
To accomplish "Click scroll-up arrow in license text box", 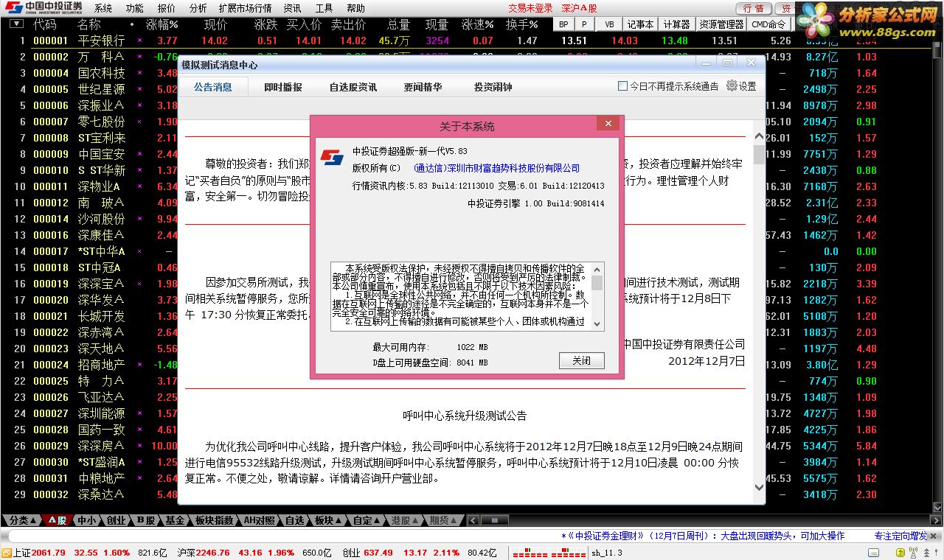I will pos(597,269).
